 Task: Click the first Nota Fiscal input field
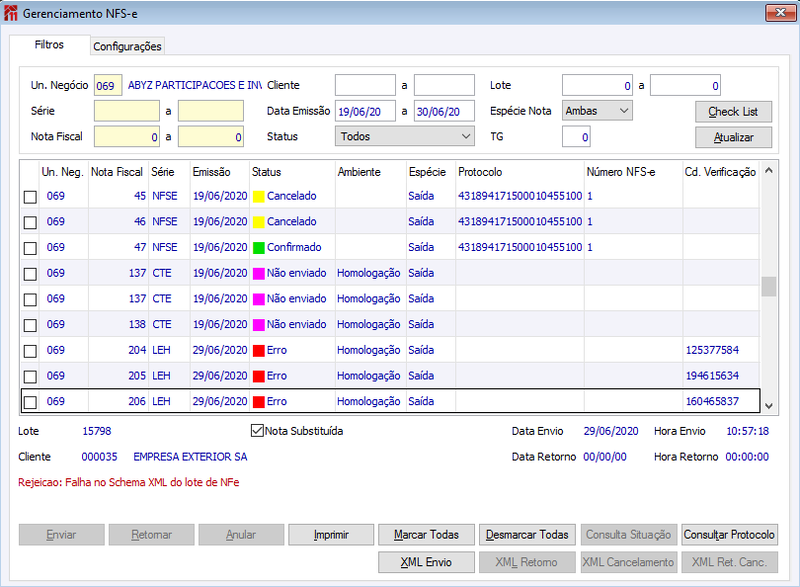[x=127, y=137]
